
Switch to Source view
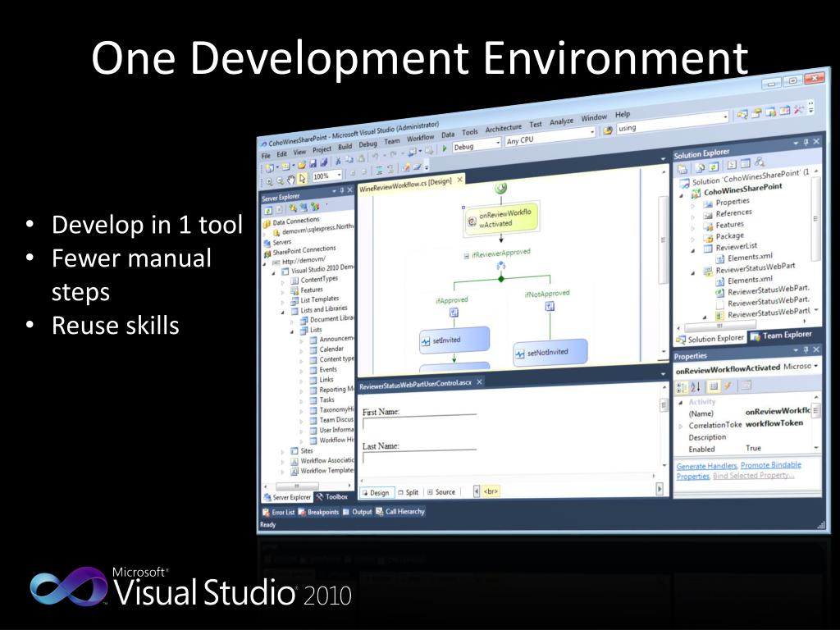pos(441,492)
